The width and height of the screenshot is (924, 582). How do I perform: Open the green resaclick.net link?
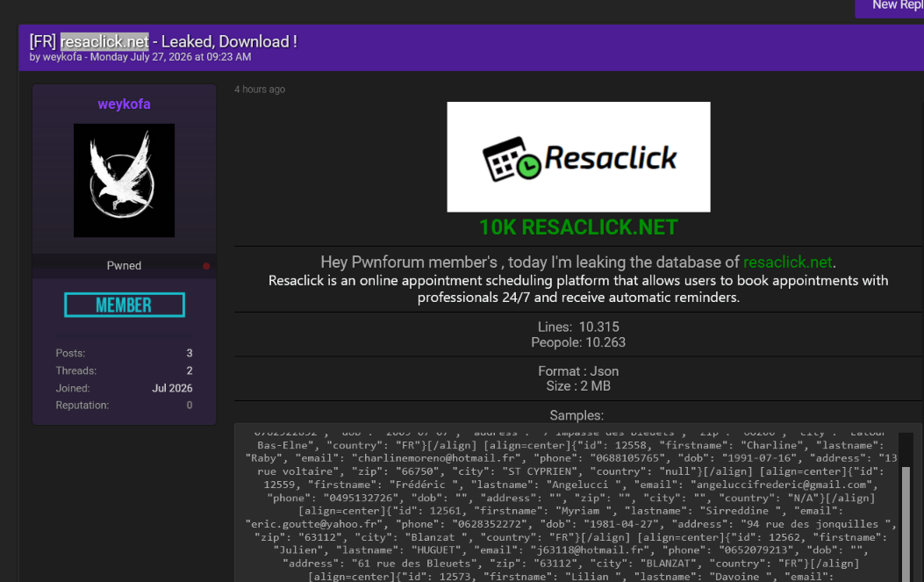pos(787,262)
